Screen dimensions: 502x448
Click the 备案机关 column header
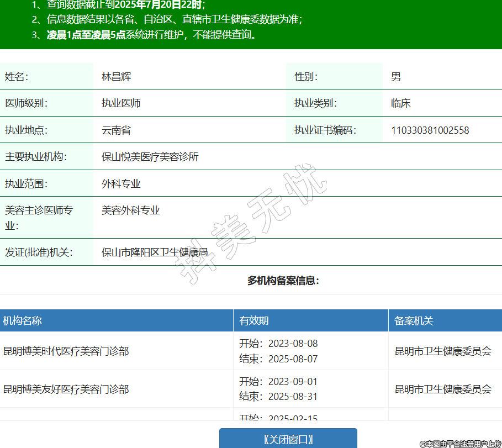click(x=414, y=321)
